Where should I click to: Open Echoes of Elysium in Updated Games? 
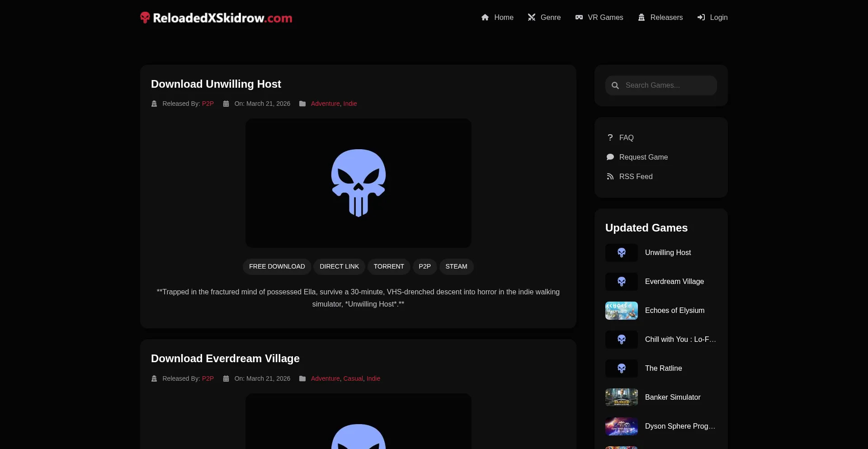pyautogui.click(x=675, y=310)
